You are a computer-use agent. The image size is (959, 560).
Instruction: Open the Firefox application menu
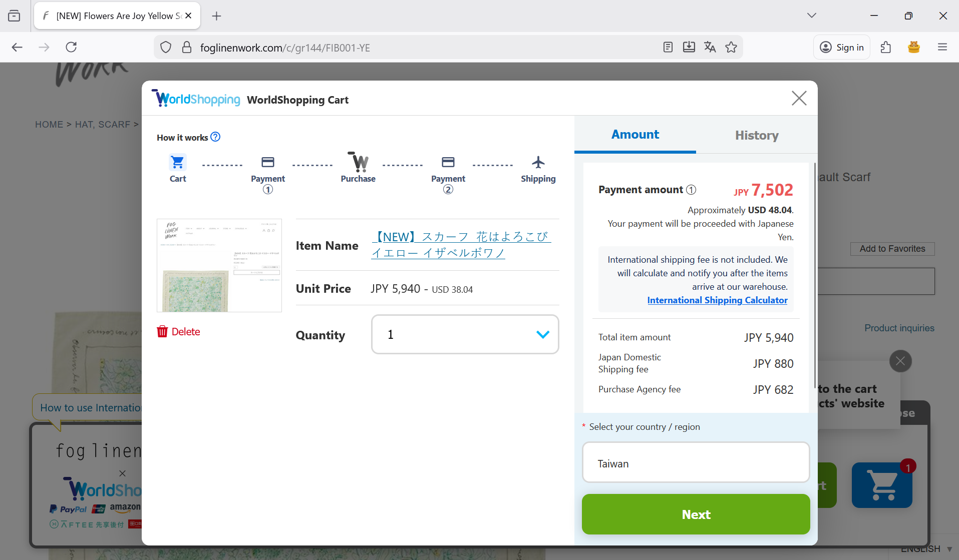point(942,48)
